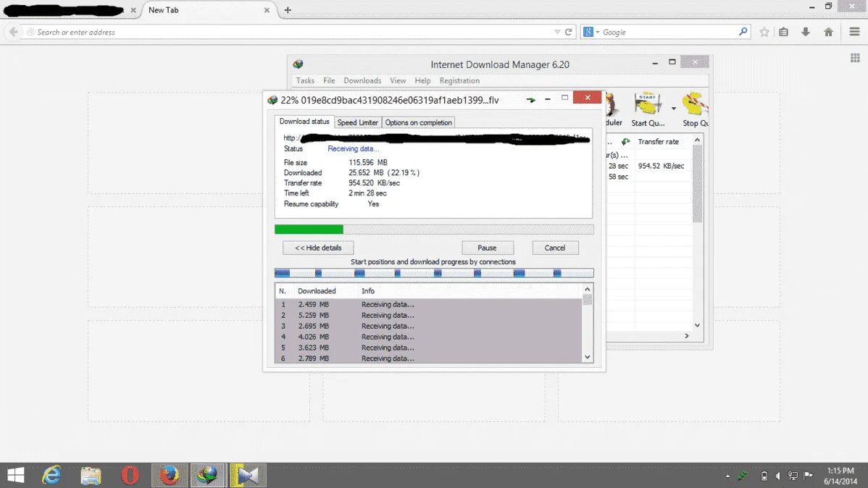The image size is (868, 488).
Task: Switch to the Download status tab
Action: (304, 122)
